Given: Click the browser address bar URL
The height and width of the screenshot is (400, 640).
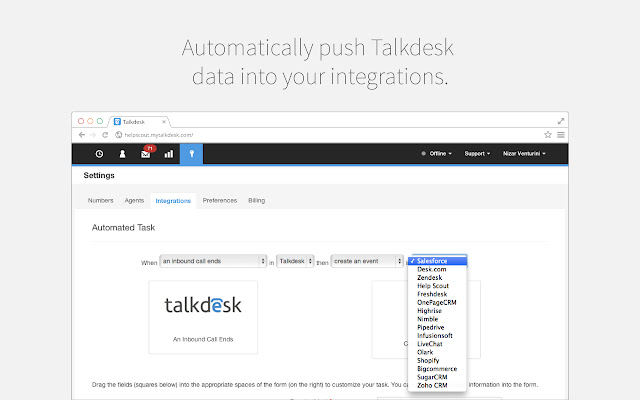Looking at the screenshot, I should (159, 135).
